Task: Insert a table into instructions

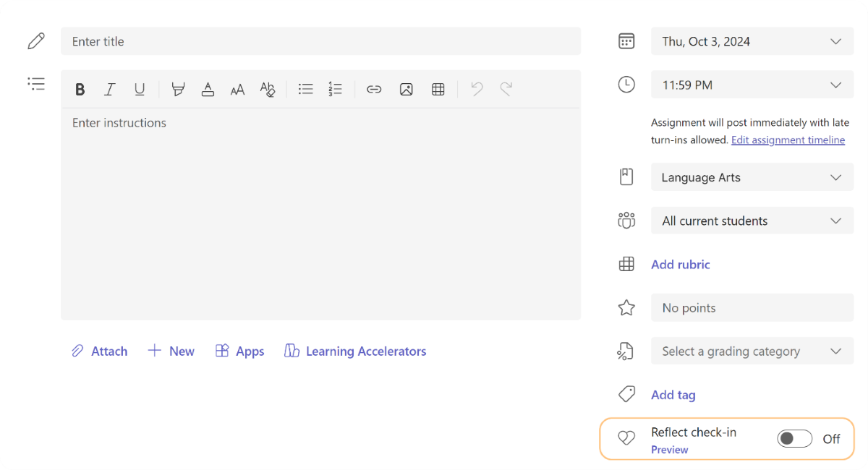Action: [438, 90]
